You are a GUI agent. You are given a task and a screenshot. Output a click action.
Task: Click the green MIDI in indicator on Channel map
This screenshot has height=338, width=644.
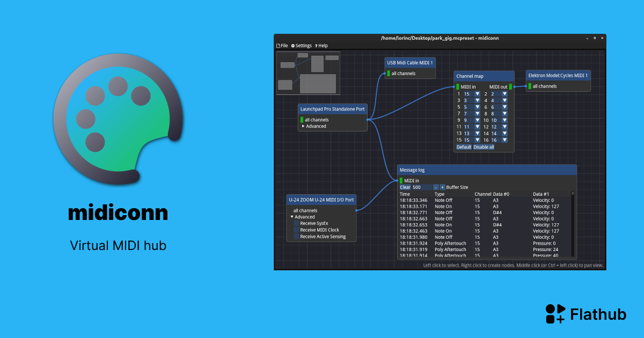pos(458,87)
